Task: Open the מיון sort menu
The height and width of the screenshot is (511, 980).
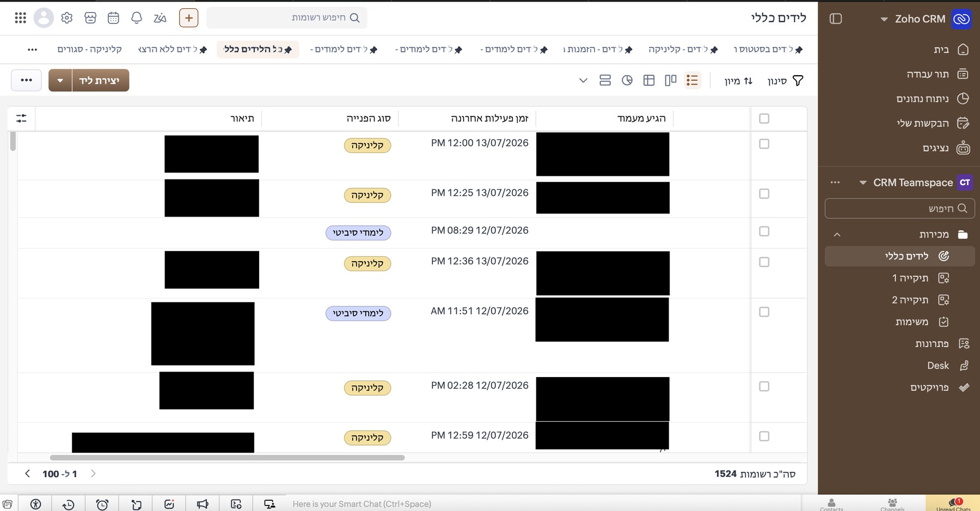Action: [x=738, y=81]
